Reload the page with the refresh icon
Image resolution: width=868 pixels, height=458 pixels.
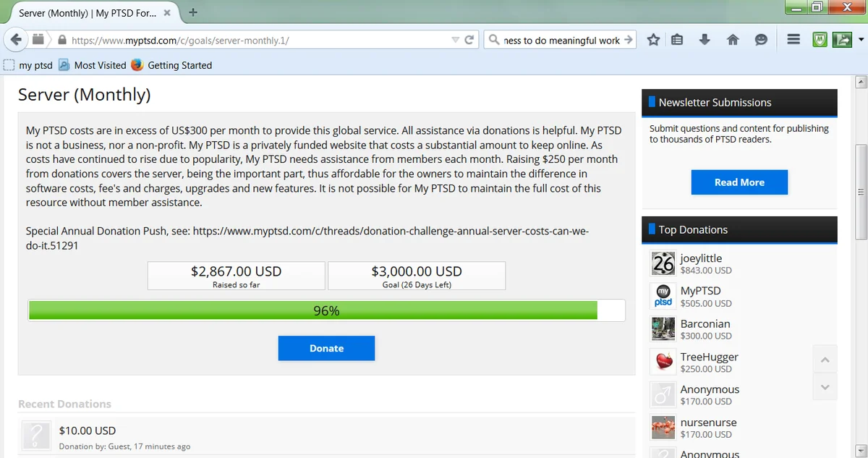469,41
